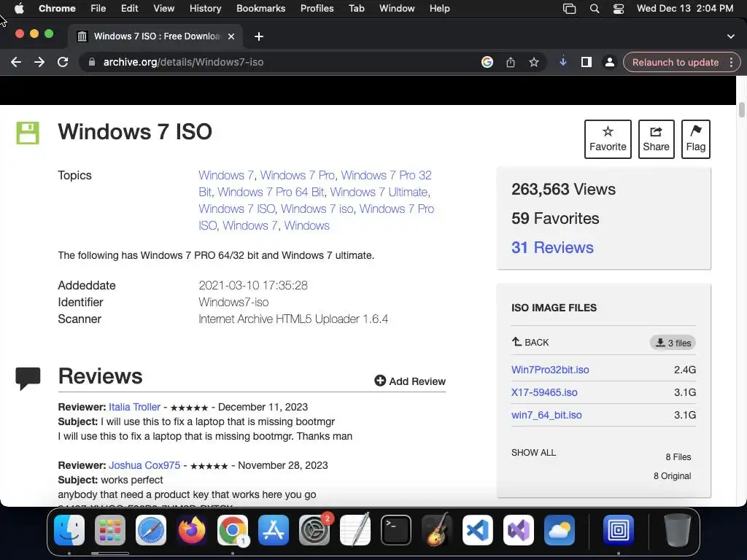The image size is (747, 560).
Task: Reload the archive.org page
Action: tap(63, 62)
